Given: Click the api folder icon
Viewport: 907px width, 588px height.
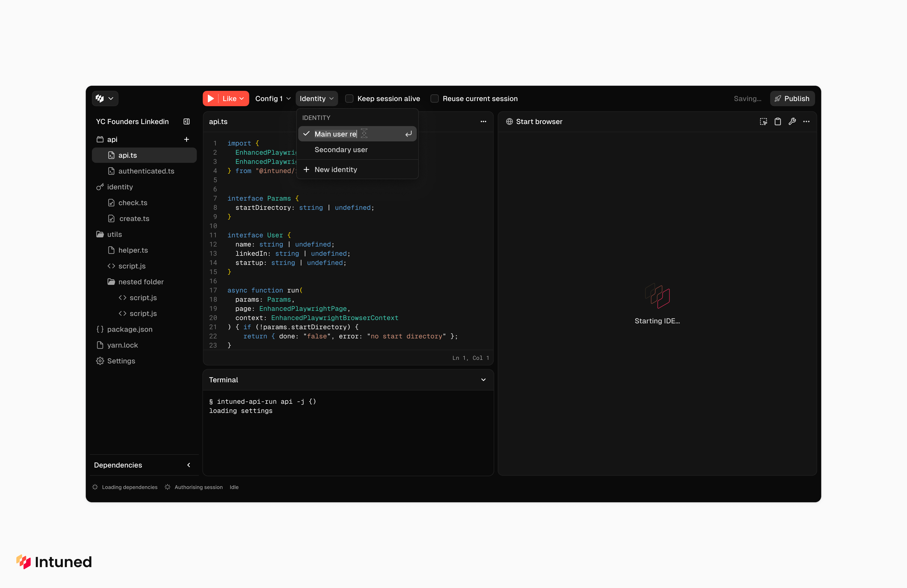Looking at the screenshot, I should (100, 139).
